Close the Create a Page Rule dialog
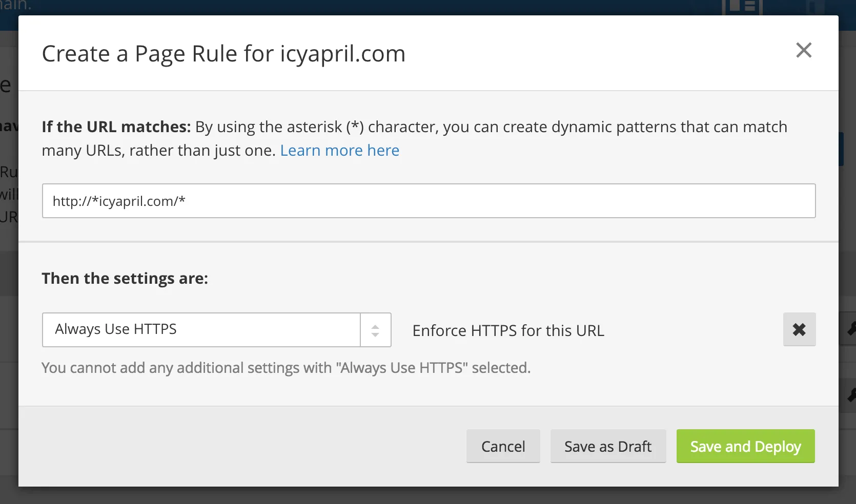Viewport: 856px width, 504px height. [804, 50]
